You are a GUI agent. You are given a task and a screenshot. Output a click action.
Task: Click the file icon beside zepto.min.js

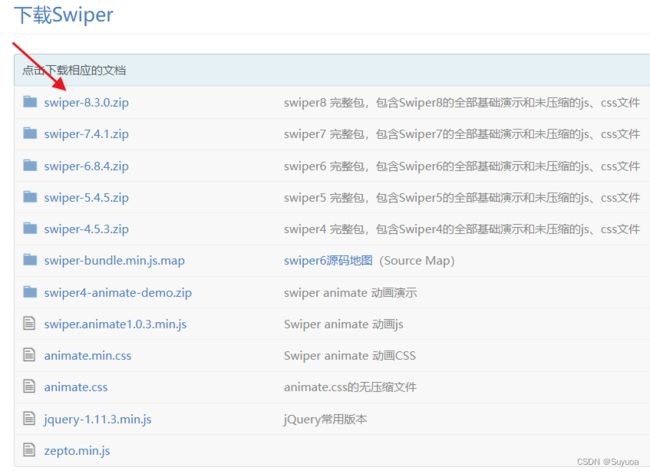(29, 450)
